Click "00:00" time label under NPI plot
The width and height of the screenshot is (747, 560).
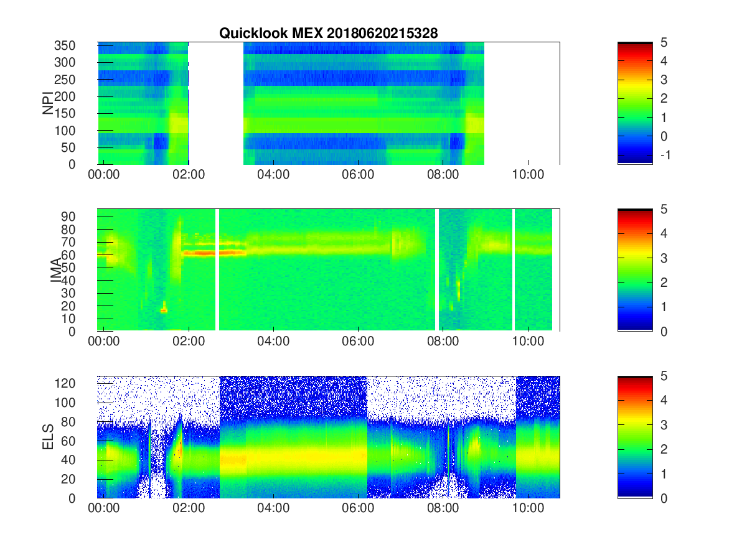click(104, 175)
